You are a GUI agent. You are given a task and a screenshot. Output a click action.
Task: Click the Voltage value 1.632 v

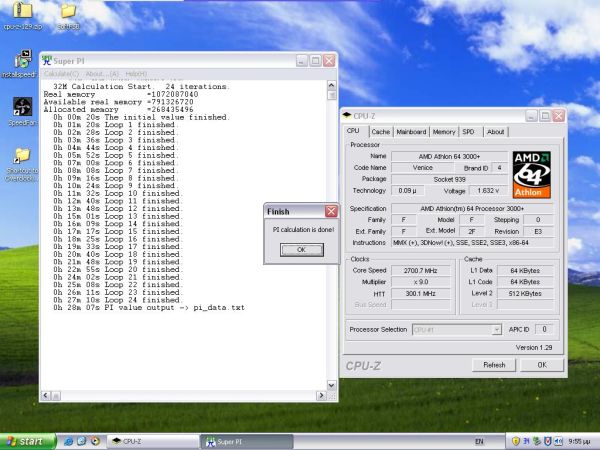coord(488,191)
